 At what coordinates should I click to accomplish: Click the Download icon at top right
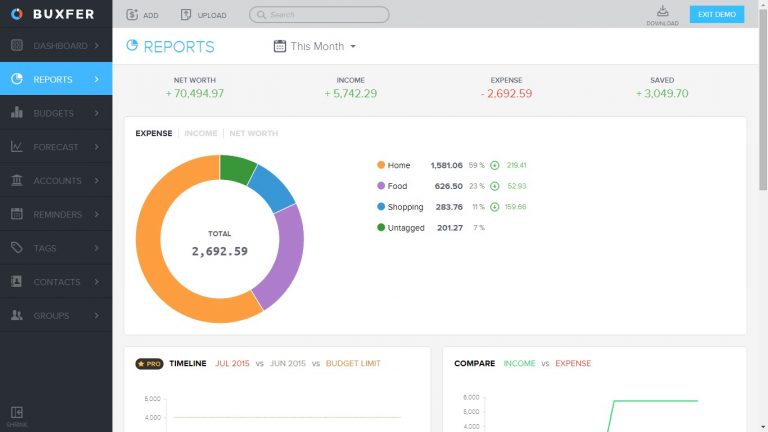click(662, 11)
